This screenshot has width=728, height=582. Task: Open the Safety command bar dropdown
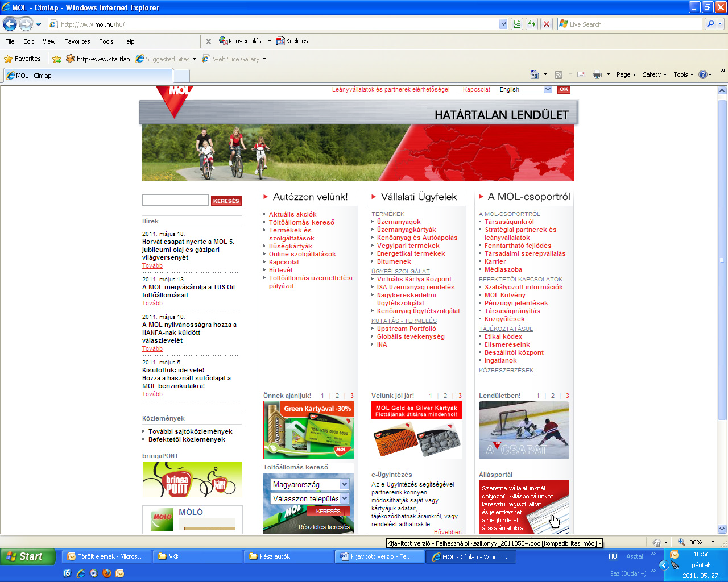click(655, 74)
